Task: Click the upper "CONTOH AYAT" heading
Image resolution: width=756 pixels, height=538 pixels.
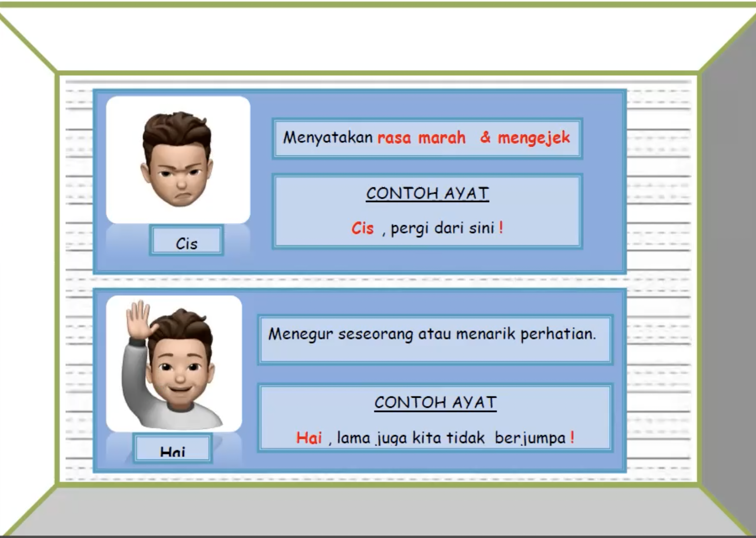Action: point(427,194)
